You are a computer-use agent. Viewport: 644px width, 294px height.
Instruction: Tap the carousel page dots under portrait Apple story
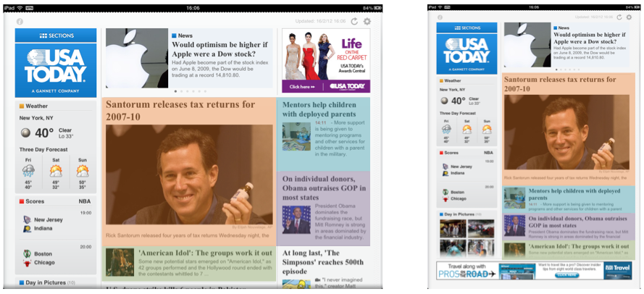click(567, 70)
